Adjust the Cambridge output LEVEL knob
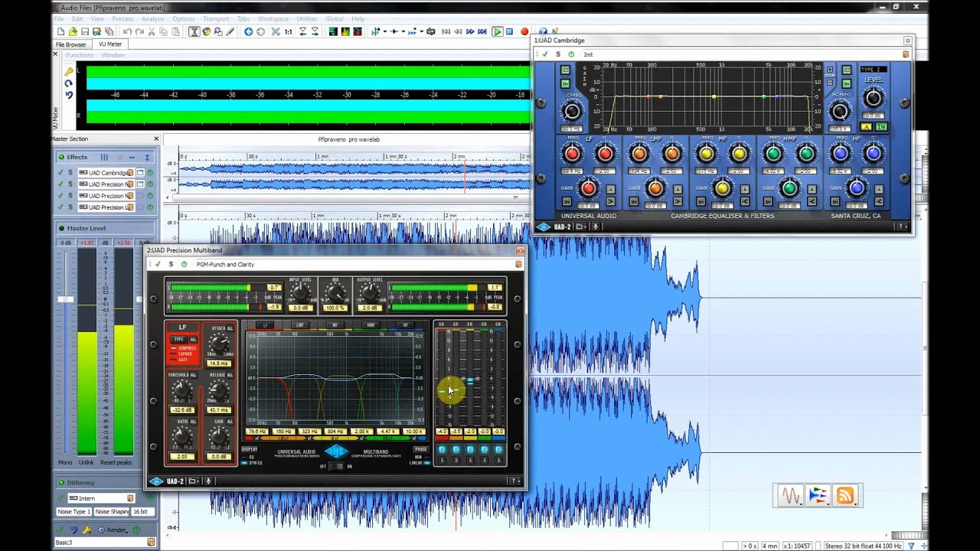This screenshot has width=980, height=551. click(874, 98)
